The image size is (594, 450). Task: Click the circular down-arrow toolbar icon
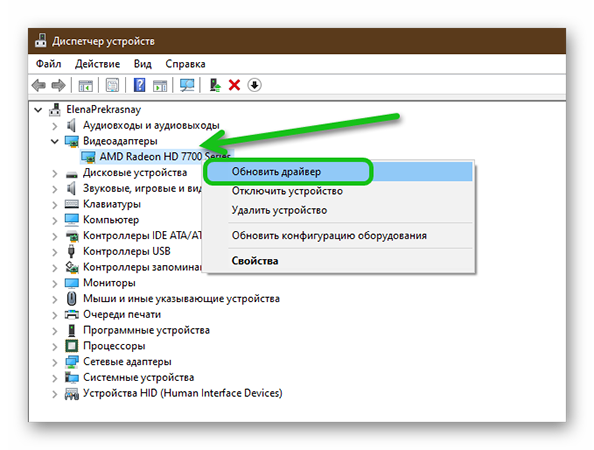coord(254,85)
